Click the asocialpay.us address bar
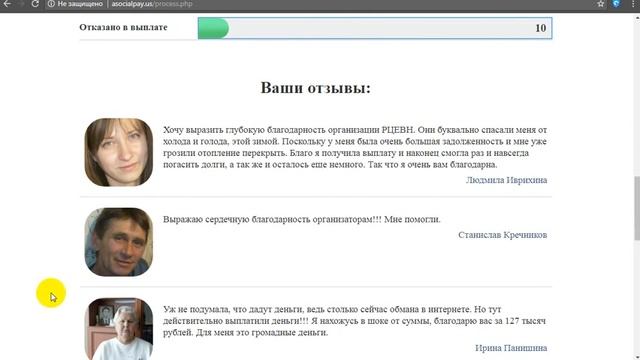Viewport: 640px width, 360px height. click(x=152, y=4)
